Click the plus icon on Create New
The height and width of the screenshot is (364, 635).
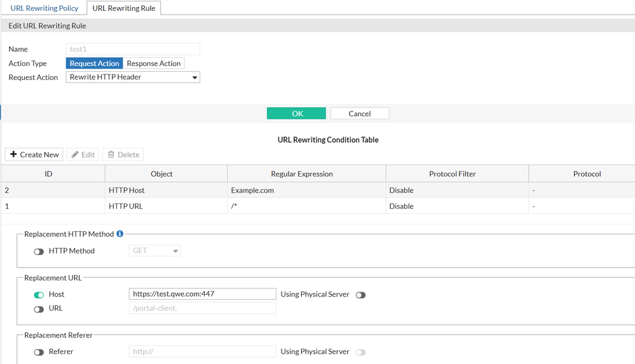(13, 154)
